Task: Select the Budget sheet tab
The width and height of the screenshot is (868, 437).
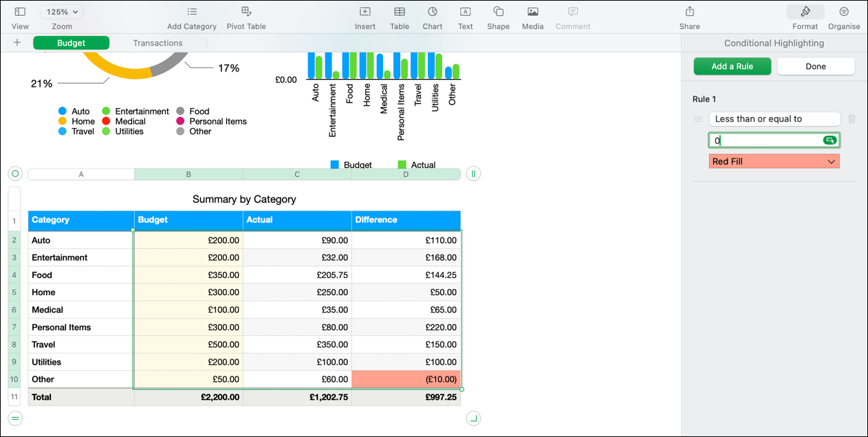Action: pyautogui.click(x=71, y=43)
